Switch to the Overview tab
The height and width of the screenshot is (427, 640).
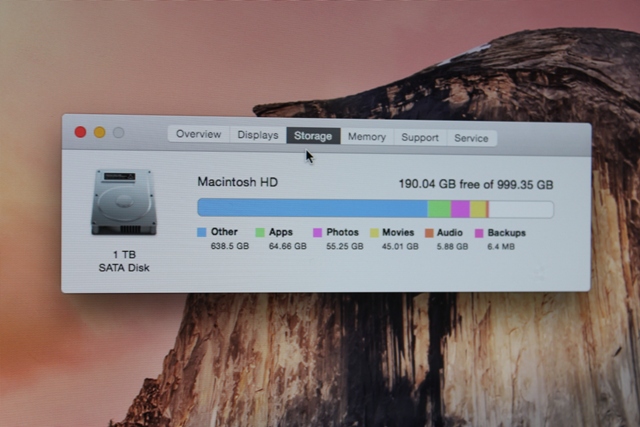pyautogui.click(x=199, y=134)
